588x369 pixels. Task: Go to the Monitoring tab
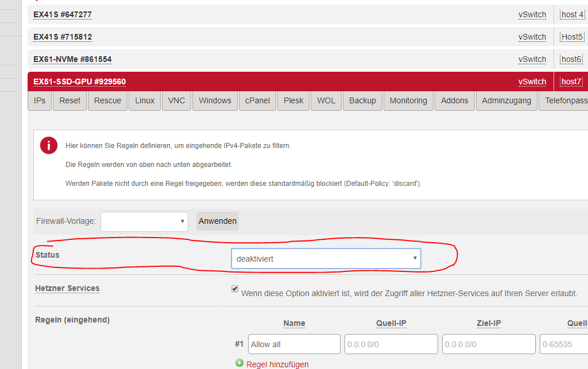(408, 100)
